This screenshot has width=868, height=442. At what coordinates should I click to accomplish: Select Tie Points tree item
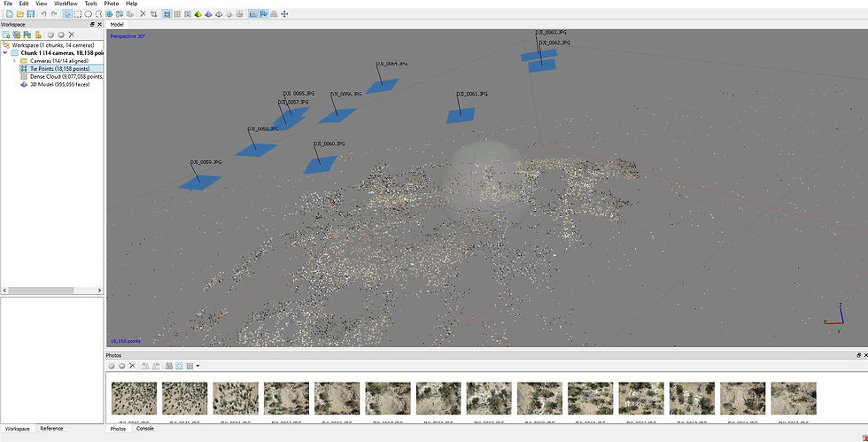tap(60, 69)
